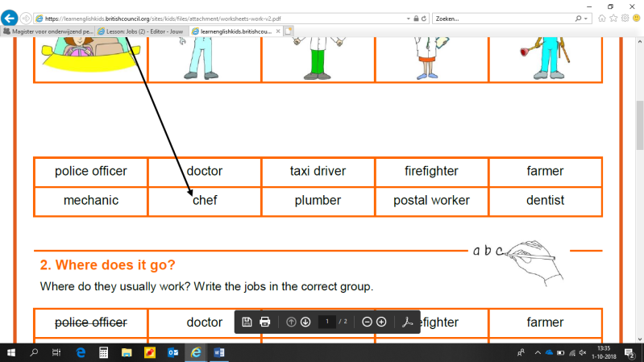Image resolution: width=644 pixels, height=362 pixels.
Task: Open the Home page icon
Action: 602,18
